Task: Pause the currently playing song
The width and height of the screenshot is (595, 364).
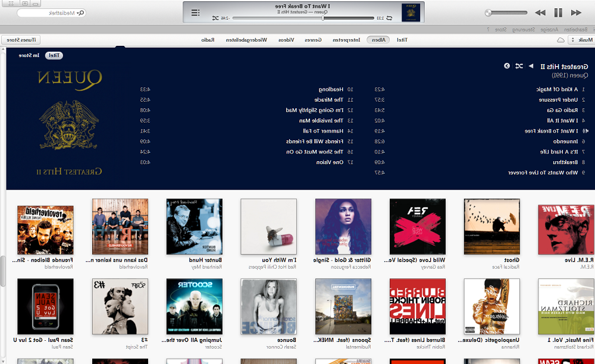Action: pos(558,12)
